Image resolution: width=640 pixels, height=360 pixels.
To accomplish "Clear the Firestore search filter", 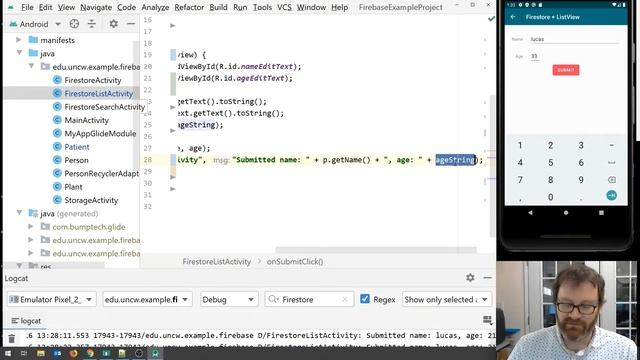I will pyautogui.click(x=344, y=299).
